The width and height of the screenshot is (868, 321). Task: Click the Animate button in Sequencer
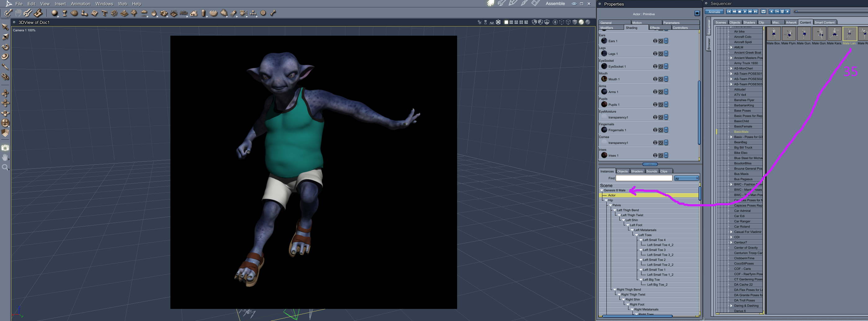pos(714,12)
